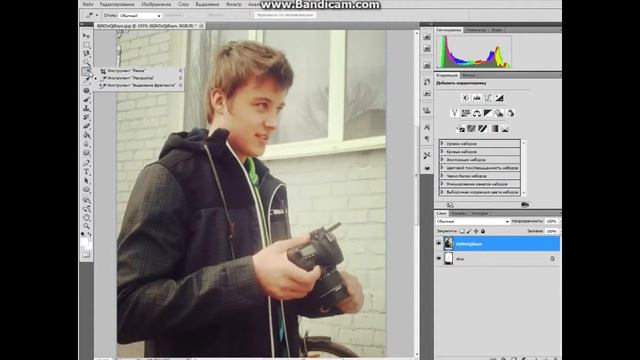Open the tool preset picker
The width and height of the screenshot is (640, 360).
[x=91, y=16]
